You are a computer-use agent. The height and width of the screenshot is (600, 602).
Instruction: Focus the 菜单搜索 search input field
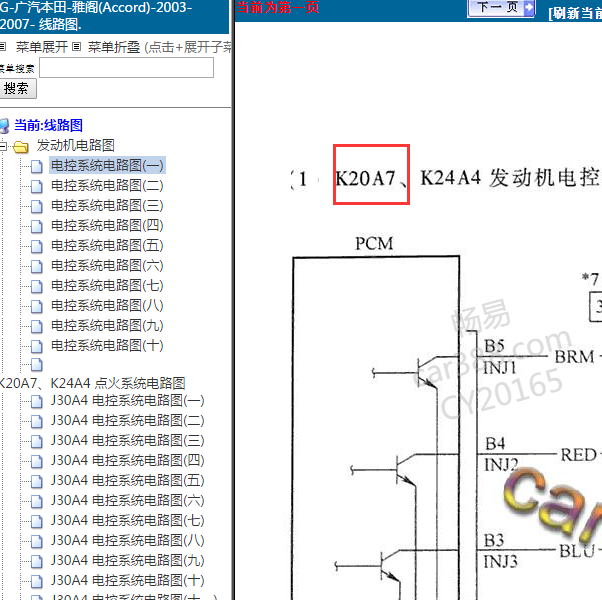[x=126, y=68]
